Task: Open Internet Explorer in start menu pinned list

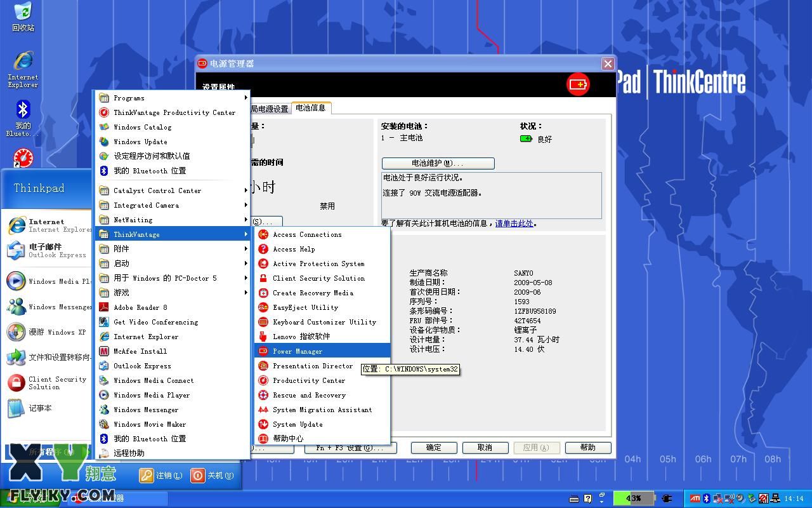Action: tap(49, 225)
